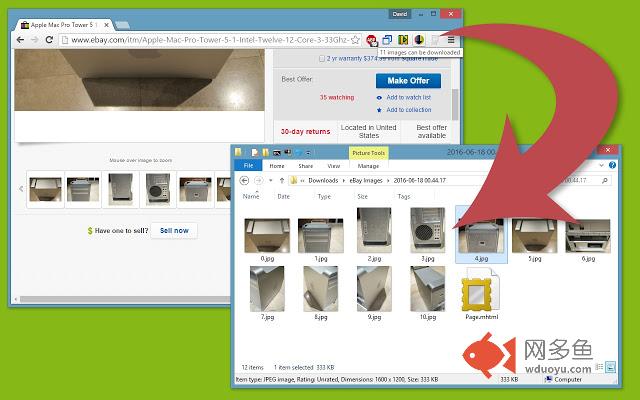Select the third eBay gallery thumbnail
640x400 pixels.
pyautogui.click(x=120, y=189)
